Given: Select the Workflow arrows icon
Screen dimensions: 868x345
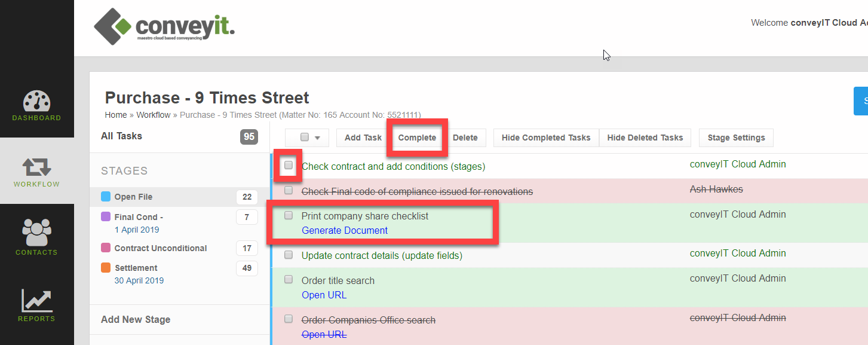Looking at the screenshot, I should [x=36, y=167].
